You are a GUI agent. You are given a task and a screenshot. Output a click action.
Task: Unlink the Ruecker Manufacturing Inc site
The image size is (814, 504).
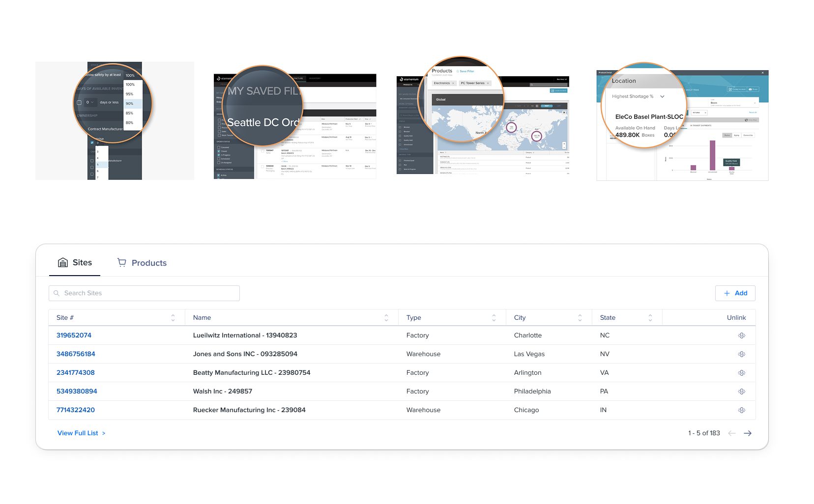(x=742, y=410)
